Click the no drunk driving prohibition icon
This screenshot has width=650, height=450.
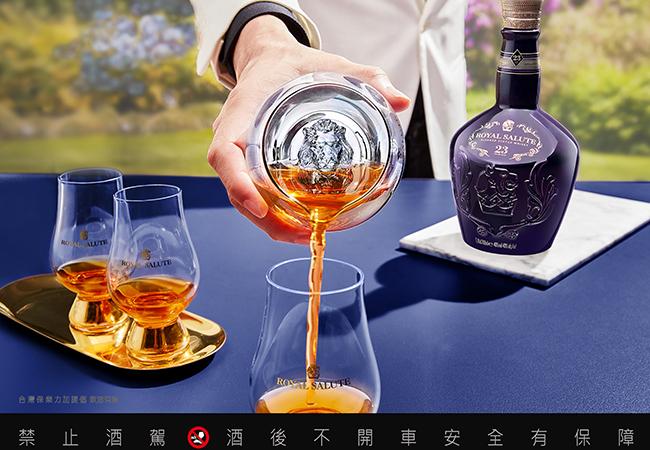click(x=198, y=437)
